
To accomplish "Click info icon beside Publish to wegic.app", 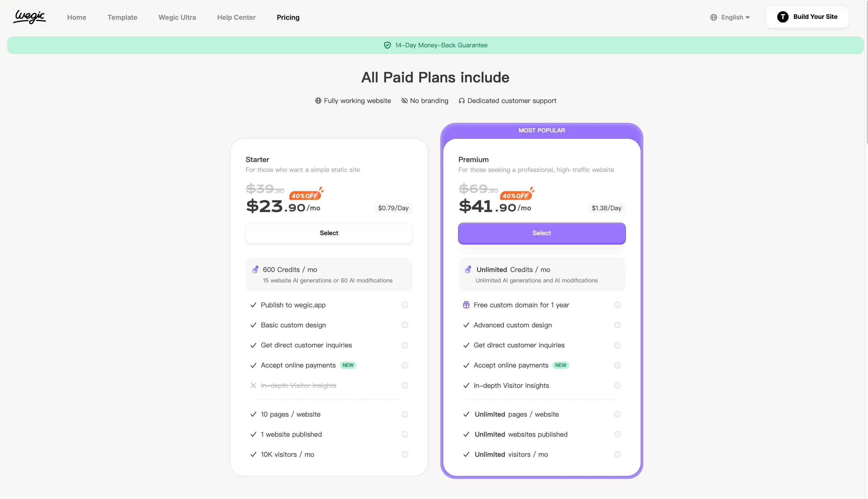I will pyautogui.click(x=405, y=305).
